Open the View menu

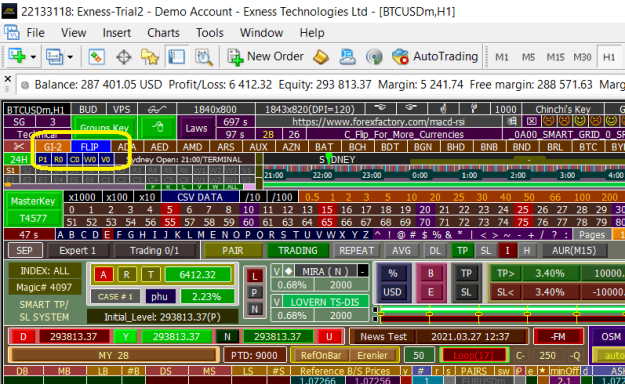click(x=73, y=33)
